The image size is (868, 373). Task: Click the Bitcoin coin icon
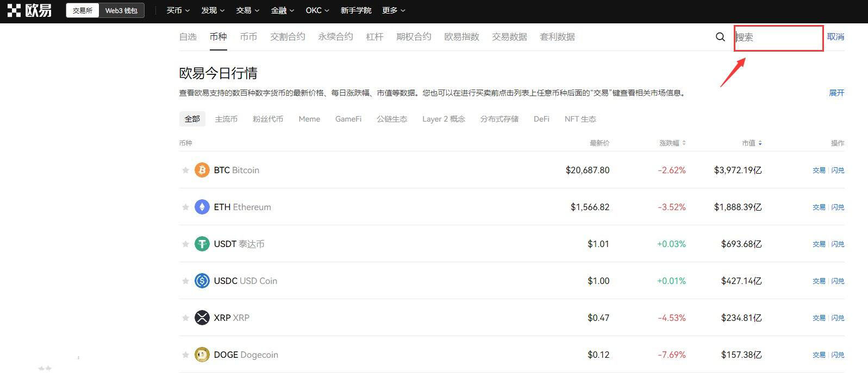pos(202,170)
